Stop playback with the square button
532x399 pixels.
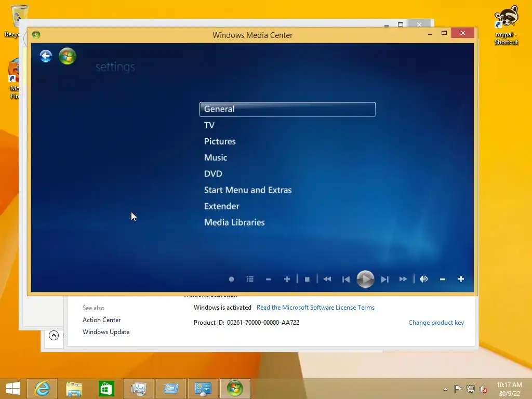[307, 279]
